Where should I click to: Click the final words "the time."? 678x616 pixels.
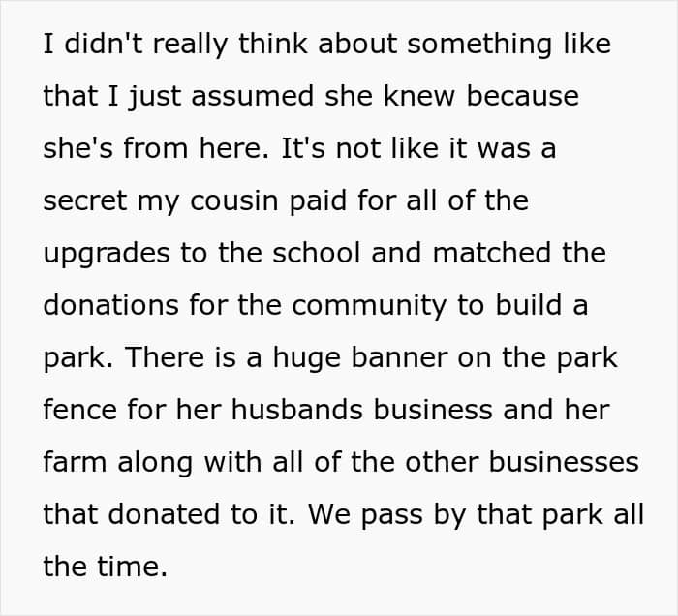point(105,567)
